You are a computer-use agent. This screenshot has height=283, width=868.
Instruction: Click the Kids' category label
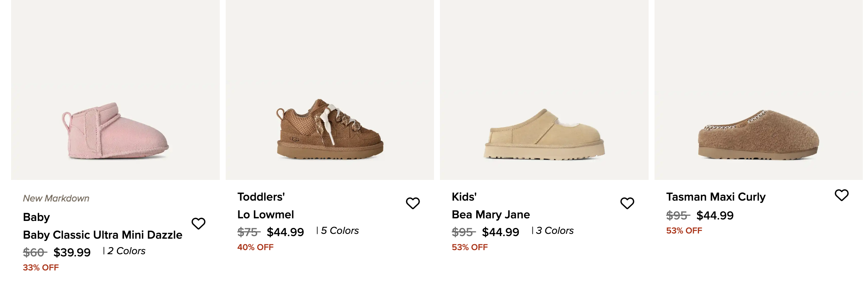point(464,197)
